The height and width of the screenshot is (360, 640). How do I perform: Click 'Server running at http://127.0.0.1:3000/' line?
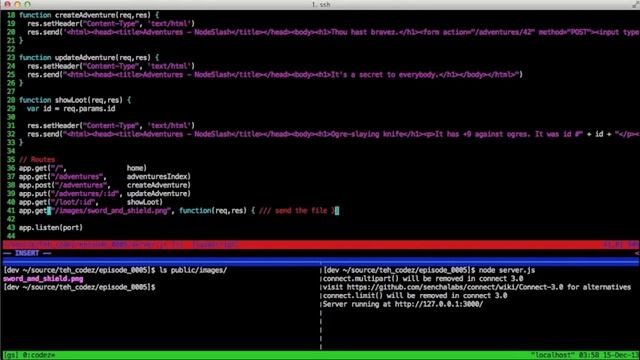[x=403, y=304]
